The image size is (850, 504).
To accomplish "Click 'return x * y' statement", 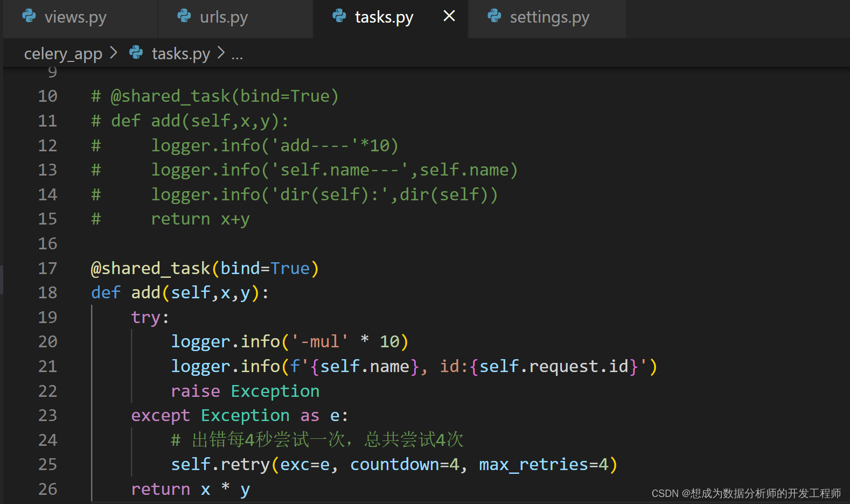I will (191, 489).
